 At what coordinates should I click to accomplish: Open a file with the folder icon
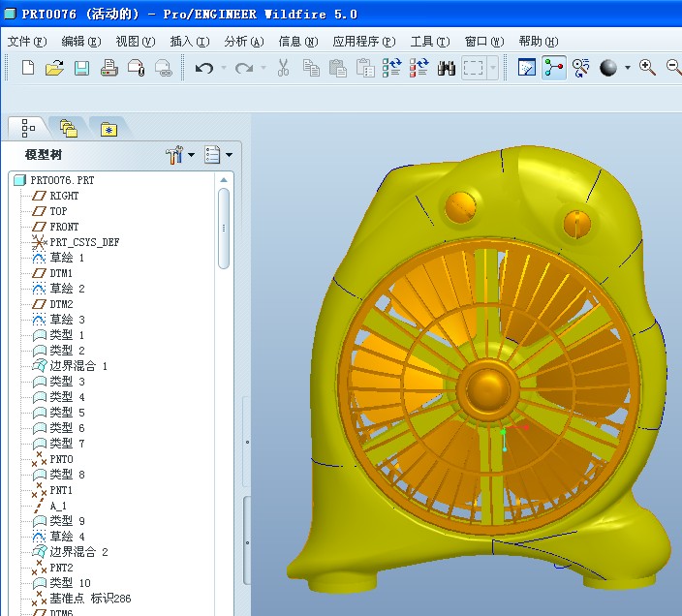(x=55, y=68)
